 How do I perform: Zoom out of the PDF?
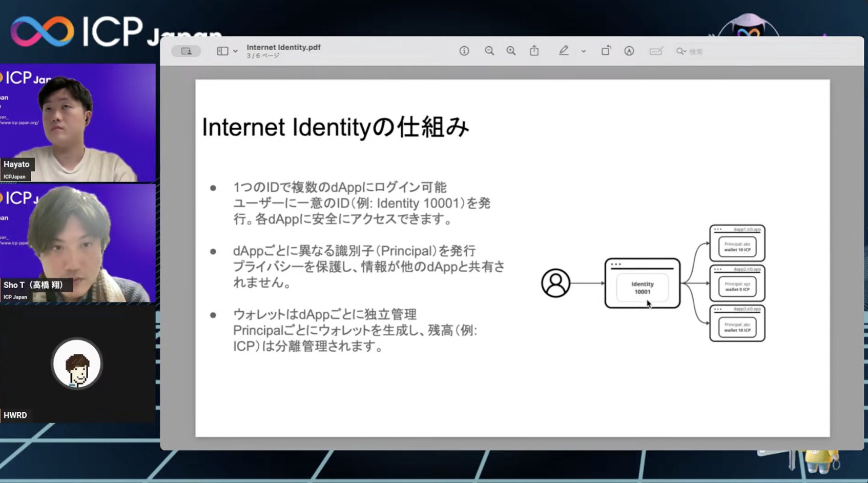click(x=489, y=51)
